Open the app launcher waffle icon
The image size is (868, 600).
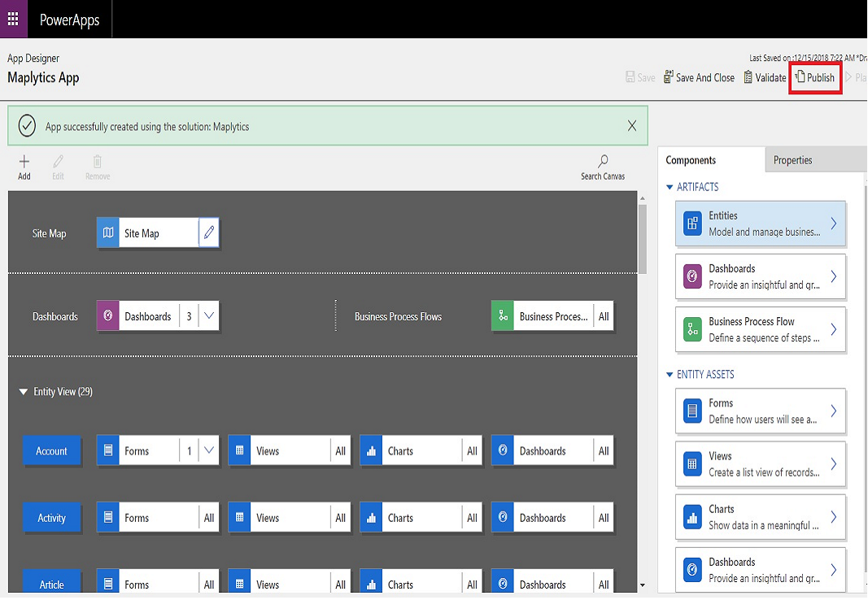[13, 20]
